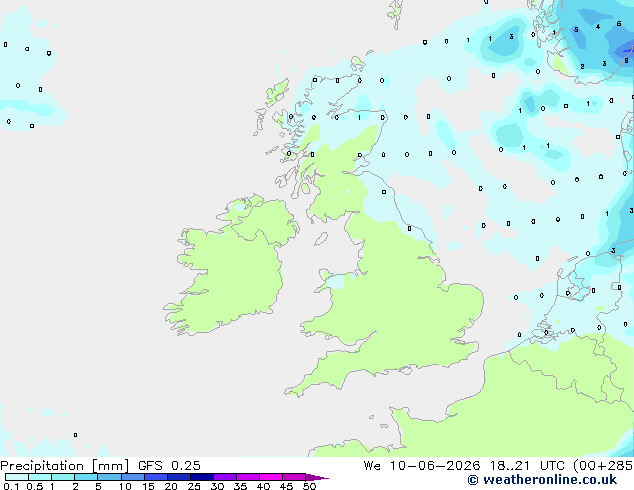Viewport: 634px width, 490px height.
Task: Click the "45" legend scale label
Action: point(286,486)
